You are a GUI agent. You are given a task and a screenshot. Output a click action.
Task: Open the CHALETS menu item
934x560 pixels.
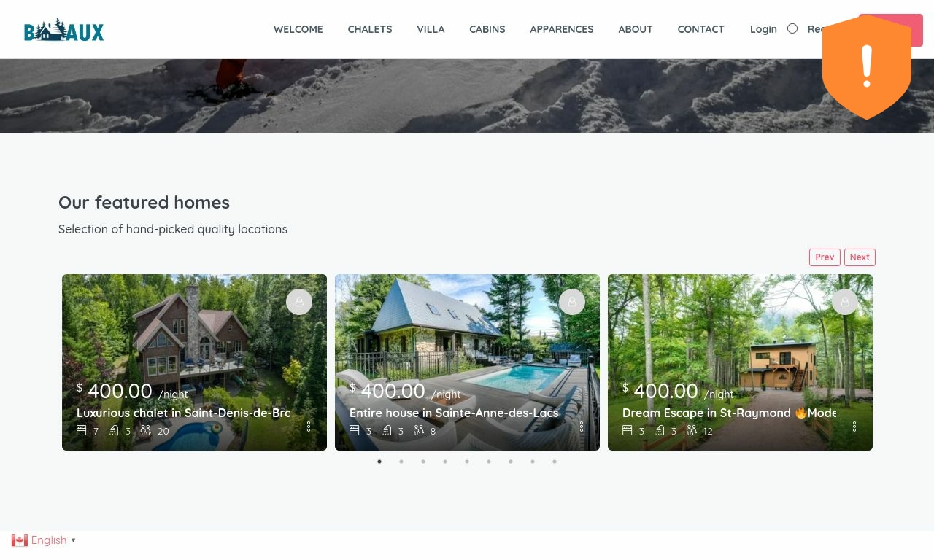[370, 29]
